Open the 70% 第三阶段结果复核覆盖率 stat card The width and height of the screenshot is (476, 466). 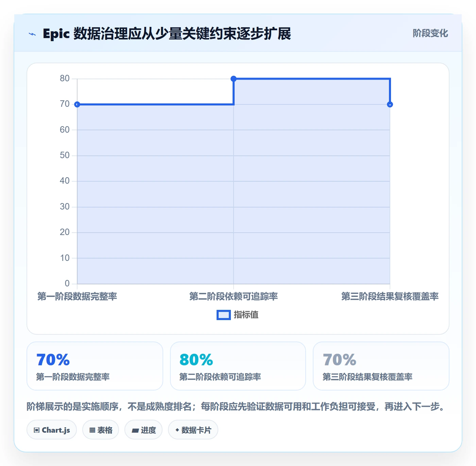381,366
